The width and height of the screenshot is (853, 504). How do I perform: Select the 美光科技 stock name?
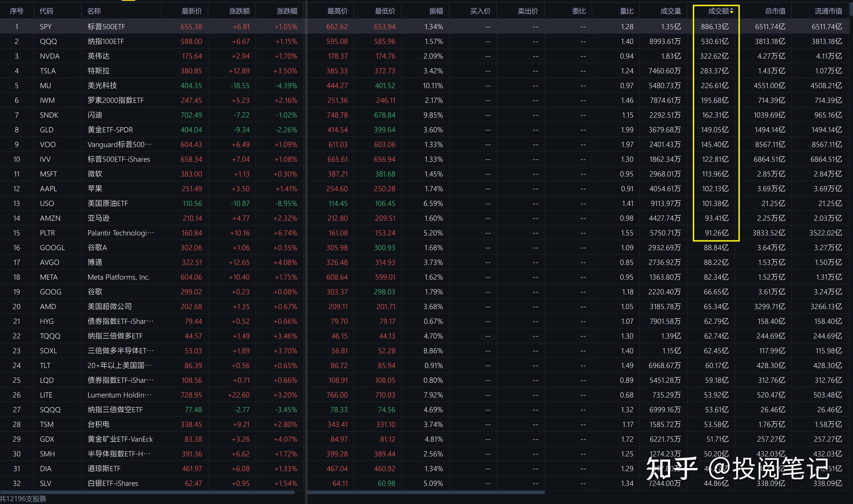(102, 86)
